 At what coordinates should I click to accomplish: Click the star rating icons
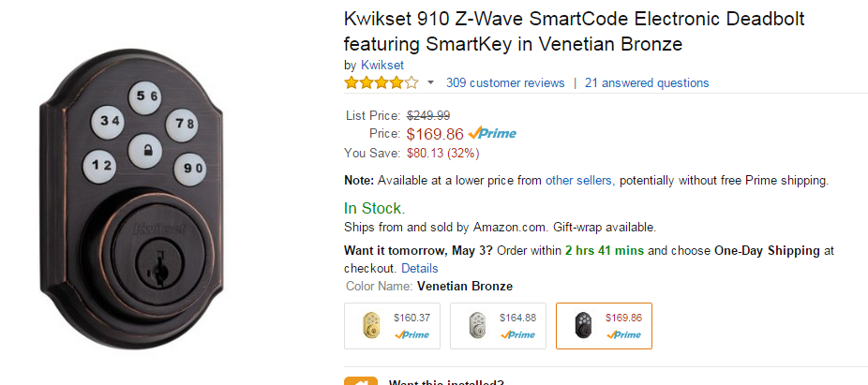pyautogui.click(x=381, y=82)
